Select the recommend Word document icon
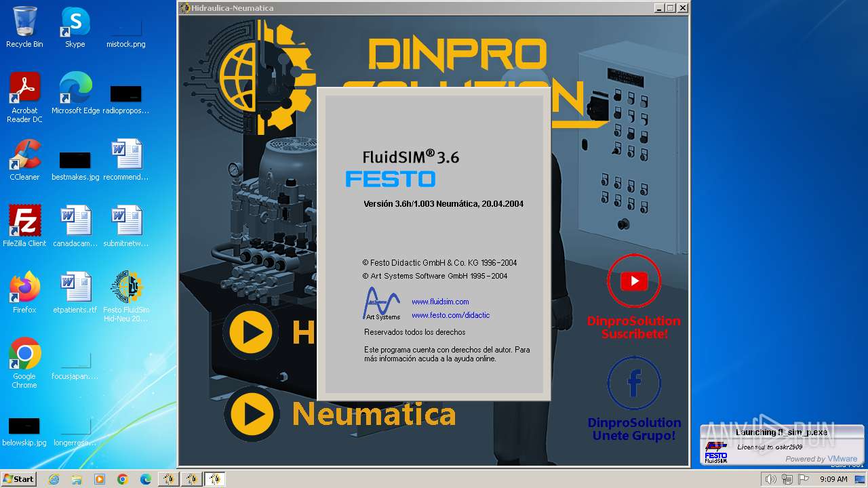The image size is (868, 488). pos(126,160)
